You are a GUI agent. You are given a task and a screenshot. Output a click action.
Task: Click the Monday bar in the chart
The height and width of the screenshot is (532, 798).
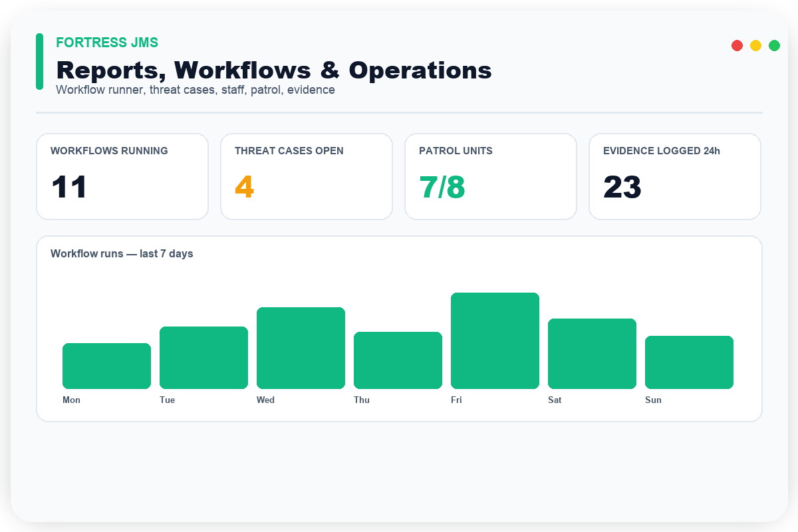(106, 366)
